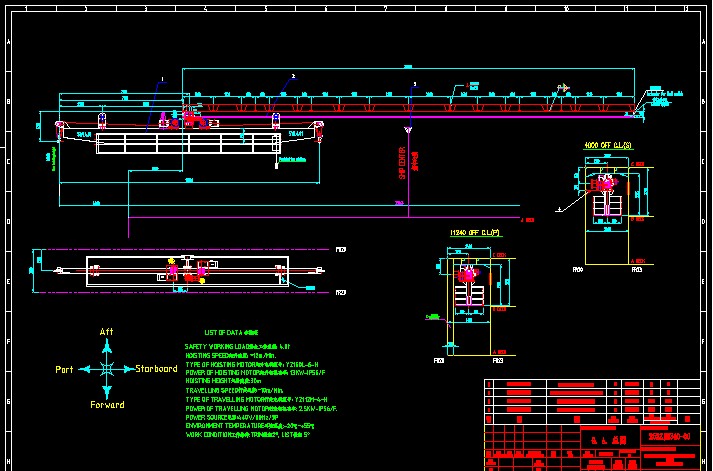
Task: Click the 4000 OFF C.L.(S) section title
Action: (608, 145)
